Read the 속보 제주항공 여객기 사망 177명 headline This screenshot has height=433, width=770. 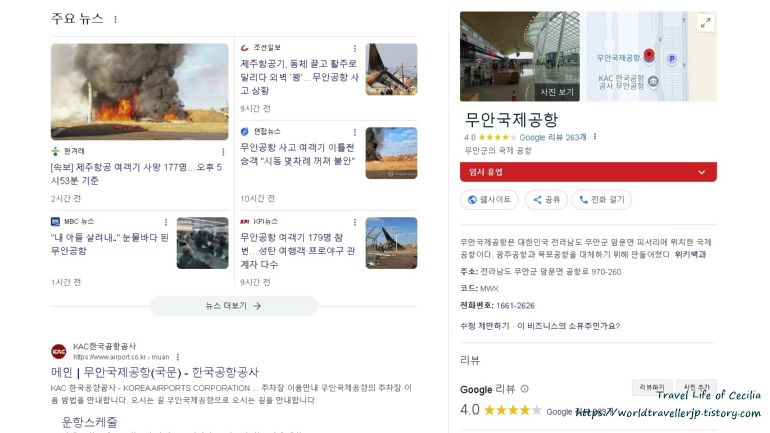(x=136, y=174)
